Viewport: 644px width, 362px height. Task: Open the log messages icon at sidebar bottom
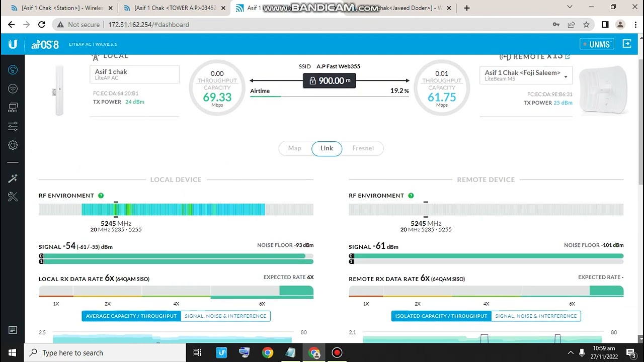(13, 330)
